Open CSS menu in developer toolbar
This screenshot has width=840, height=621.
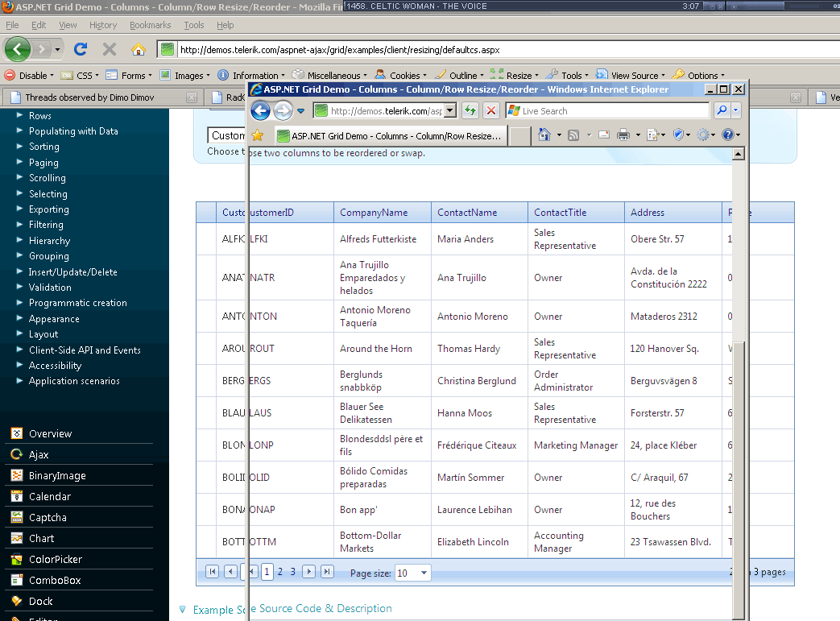[81, 76]
